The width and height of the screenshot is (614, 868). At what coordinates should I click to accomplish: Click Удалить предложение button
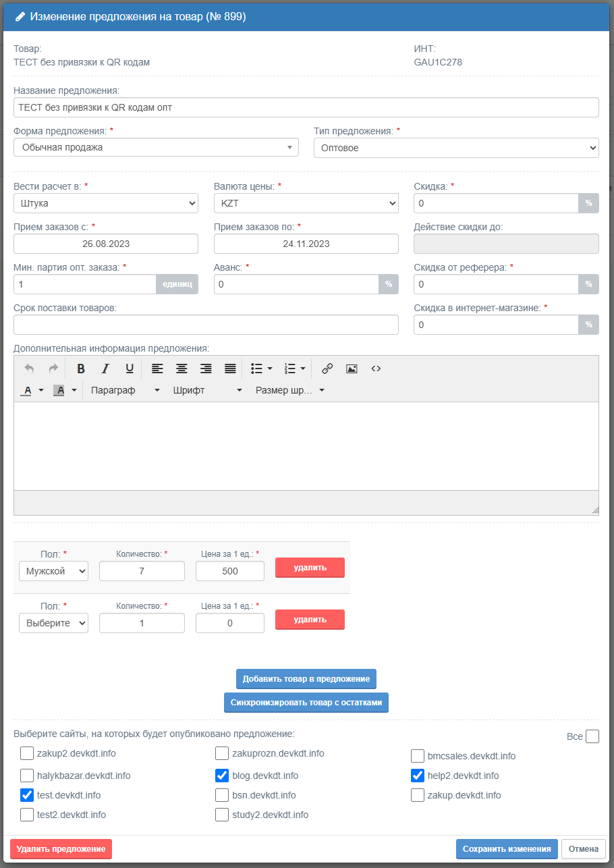tap(61, 849)
